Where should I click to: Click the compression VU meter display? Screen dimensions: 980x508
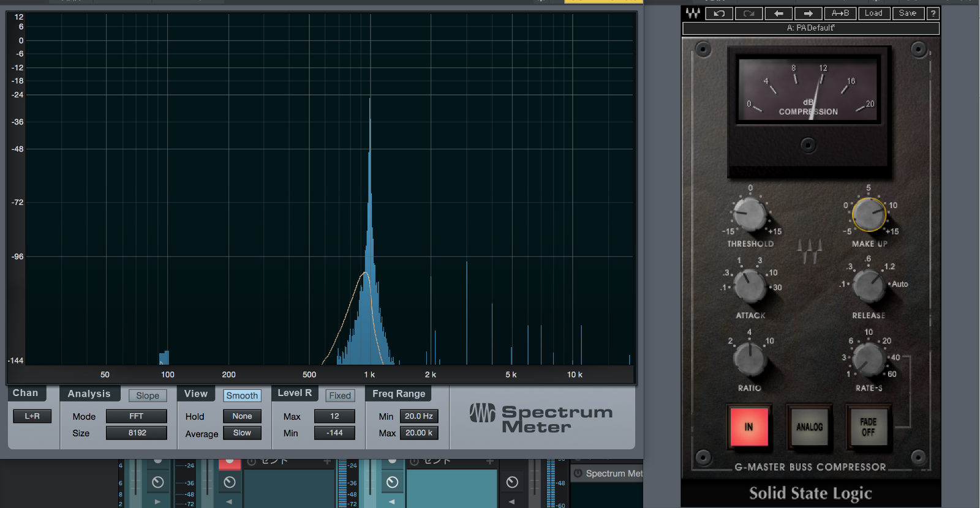[809, 89]
